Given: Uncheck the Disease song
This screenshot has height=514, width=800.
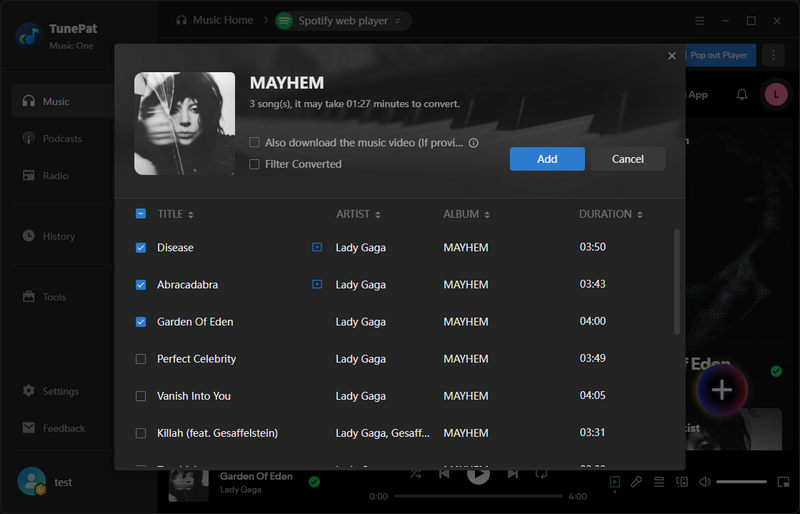Looking at the screenshot, I should (x=141, y=248).
